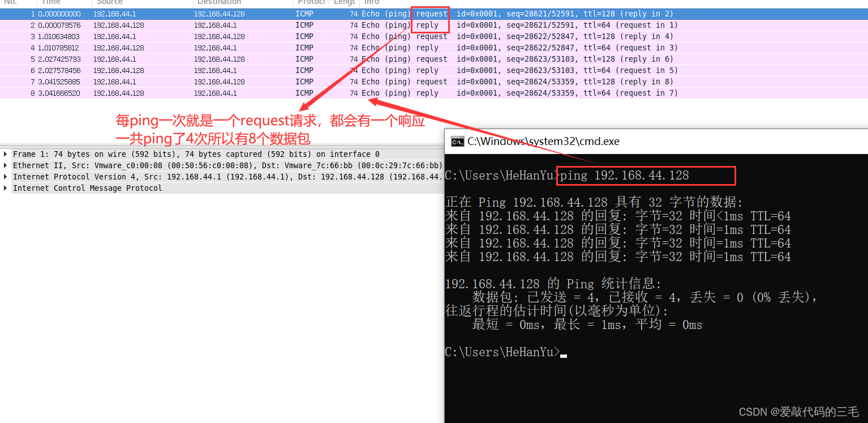Click destination 192.168.44.1 in packet 6

pyautogui.click(x=216, y=70)
